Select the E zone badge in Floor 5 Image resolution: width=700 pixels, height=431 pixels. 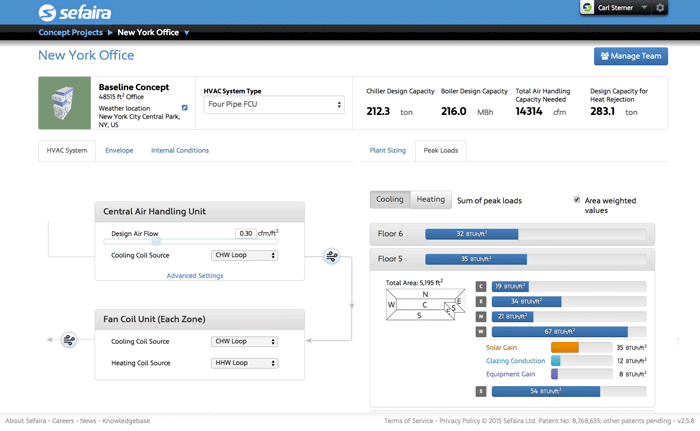click(x=482, y=301)
